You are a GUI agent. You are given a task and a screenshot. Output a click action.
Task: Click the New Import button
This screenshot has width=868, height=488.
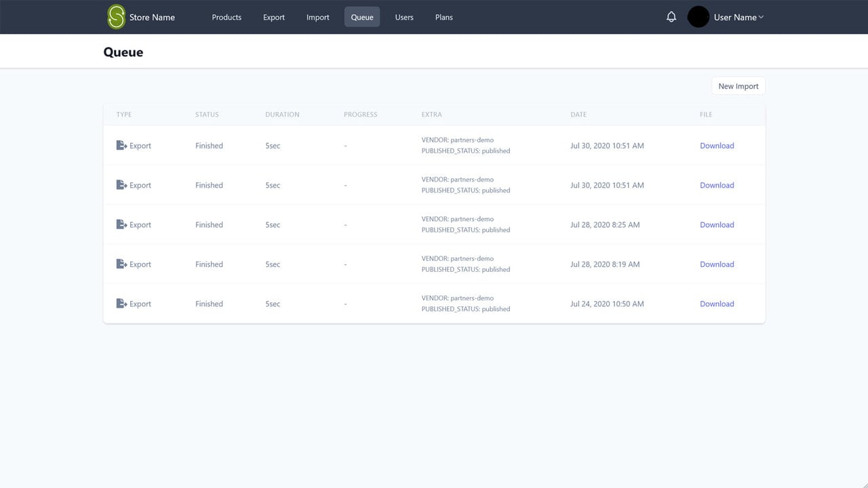738,86
